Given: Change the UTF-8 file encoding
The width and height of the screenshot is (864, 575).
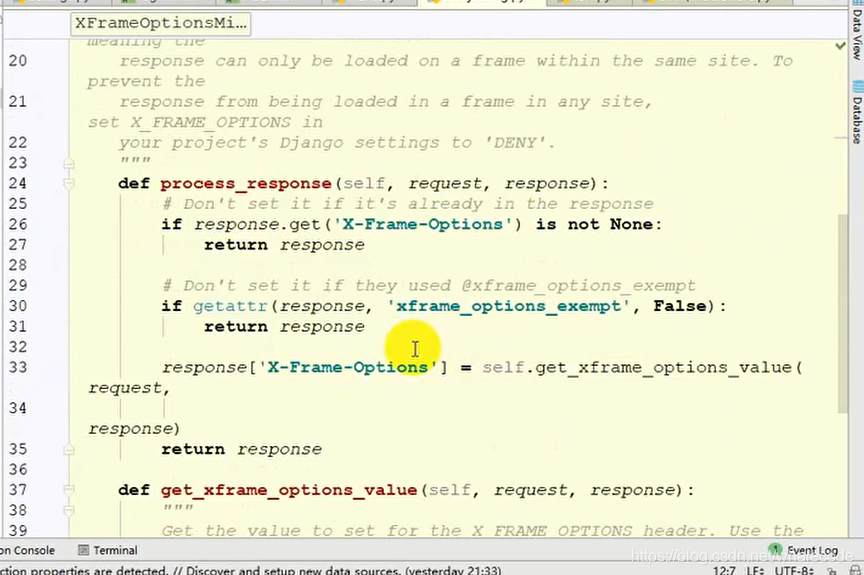Looking at the screenshot, I should click(793, 570).
